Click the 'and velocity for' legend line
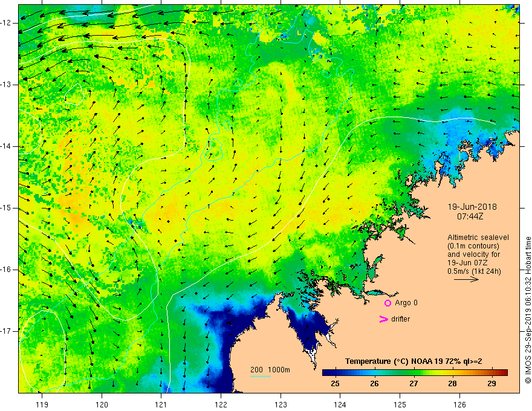 point(473,254)
